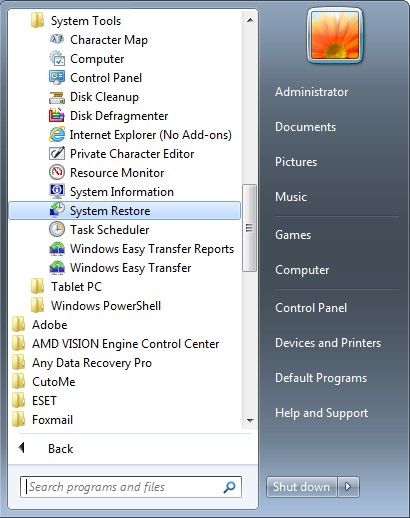
Task: Select the Windows Easy Transfer Reports label
Action: [x=152, y=249]
